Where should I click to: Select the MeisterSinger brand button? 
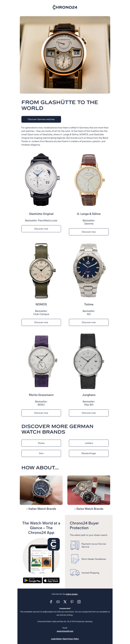pyautogui.click(x=89, y=453)
